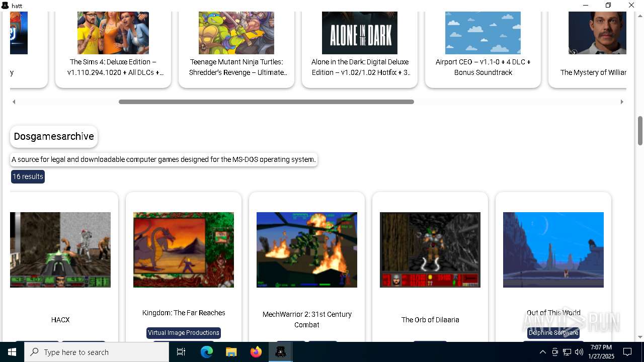Click vertical scrollbar down arrow
The height and width of the screenshot is (362, 644).
click(640, 337)
